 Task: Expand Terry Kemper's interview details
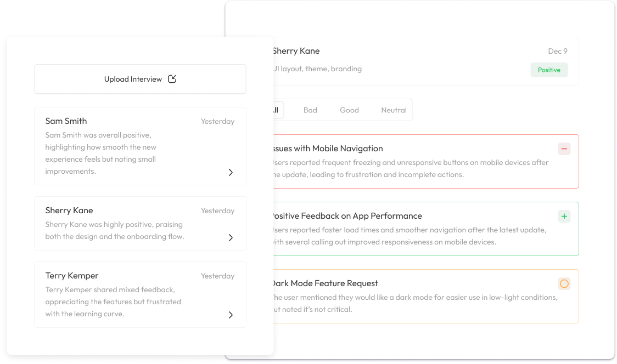pos(231,315)
